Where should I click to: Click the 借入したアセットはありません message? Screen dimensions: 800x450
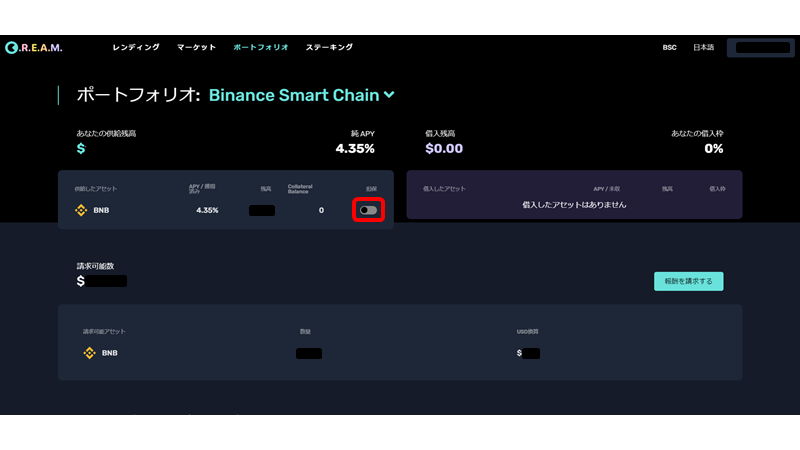[574, 205]
